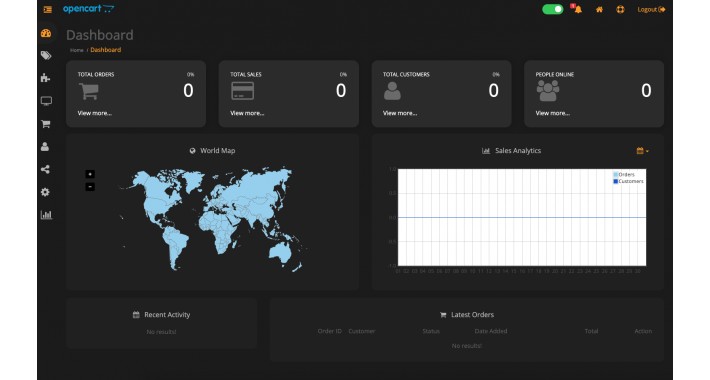View more under Total Sales

coord(247,113)
